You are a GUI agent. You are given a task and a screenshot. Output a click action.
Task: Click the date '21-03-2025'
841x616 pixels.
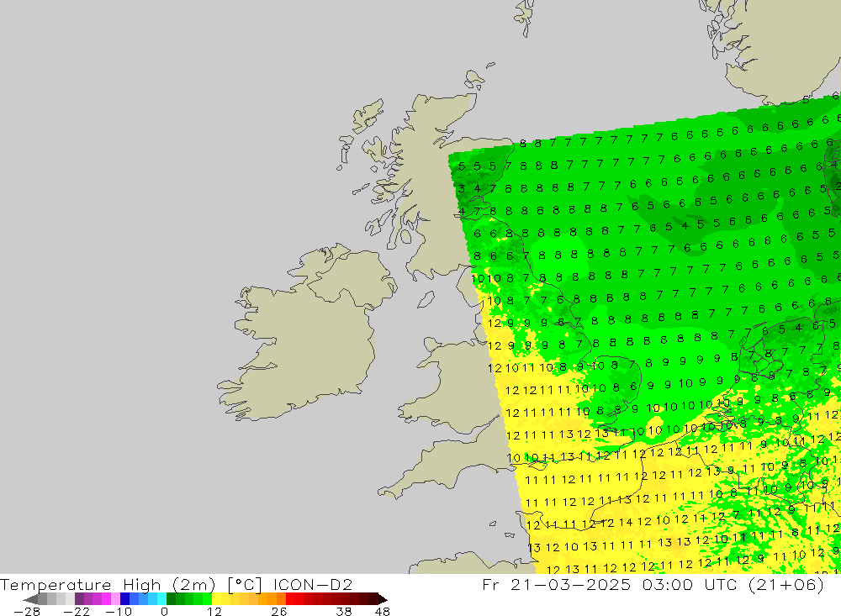[570, 584]
